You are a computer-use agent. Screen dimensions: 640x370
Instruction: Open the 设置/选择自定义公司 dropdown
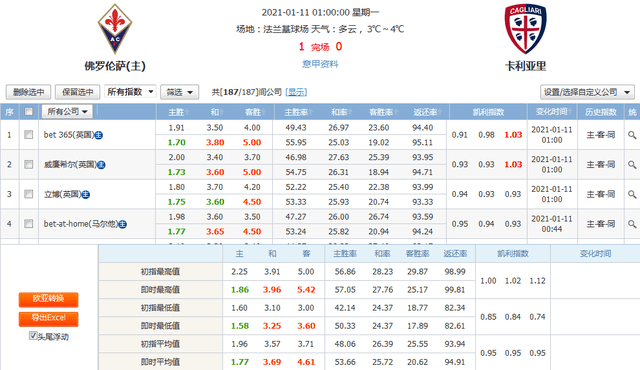pos(587,92)
